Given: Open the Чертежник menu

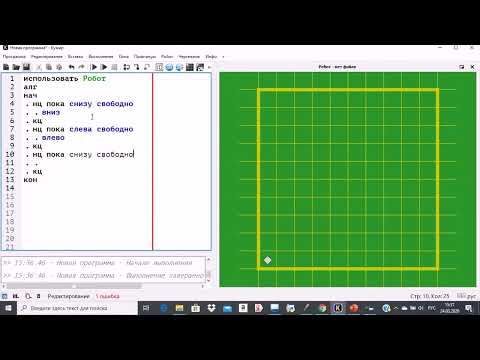Looking at the screenshot, I should click(189, 57).
